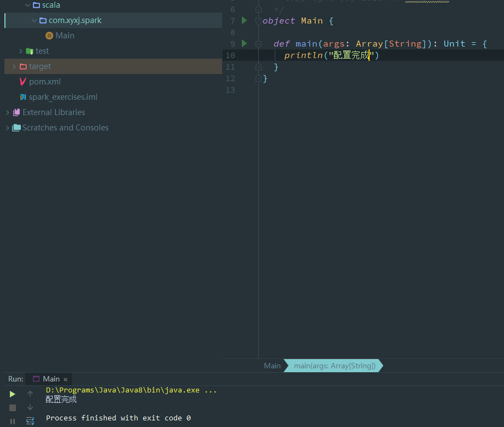
Task: Click main(args: Array[String]) breadcrumb
Action: 335,366
